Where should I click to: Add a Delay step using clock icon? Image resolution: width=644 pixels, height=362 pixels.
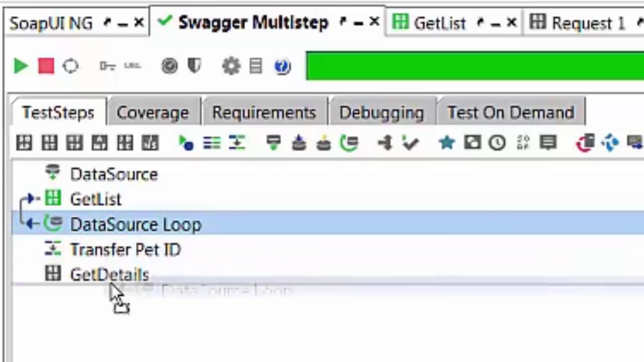tap(497, 143)
